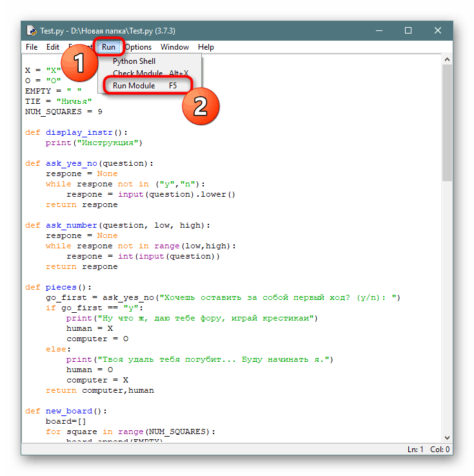Screen dimensions: 474x476
Task: Click the 'go_first = ask_yes_no(...)' line
Action: (223, 297)
